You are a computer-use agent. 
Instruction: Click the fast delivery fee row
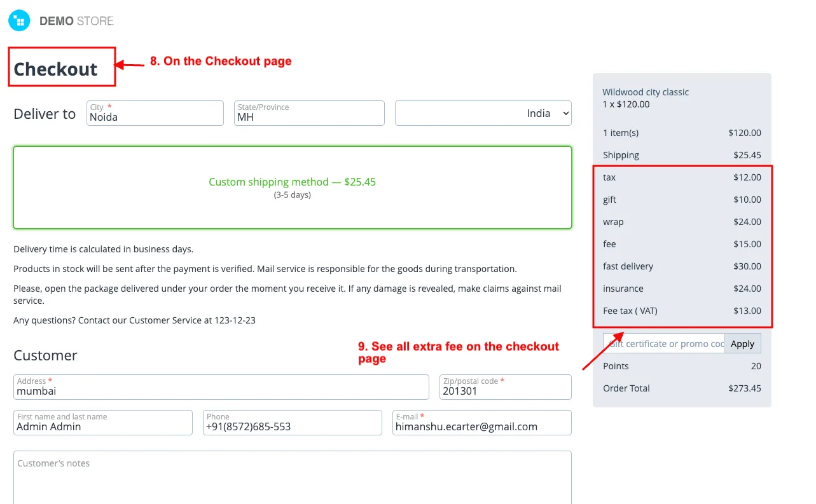(x=682, y=266)
